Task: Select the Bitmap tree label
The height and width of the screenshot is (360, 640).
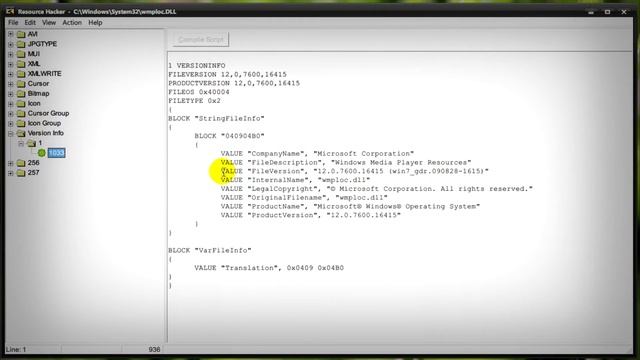Action: 38,94
